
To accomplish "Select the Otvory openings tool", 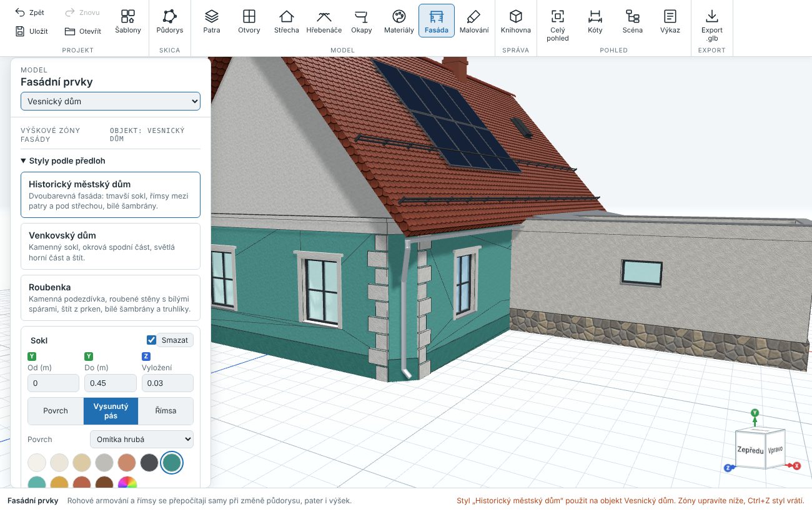I will [249, 21].
